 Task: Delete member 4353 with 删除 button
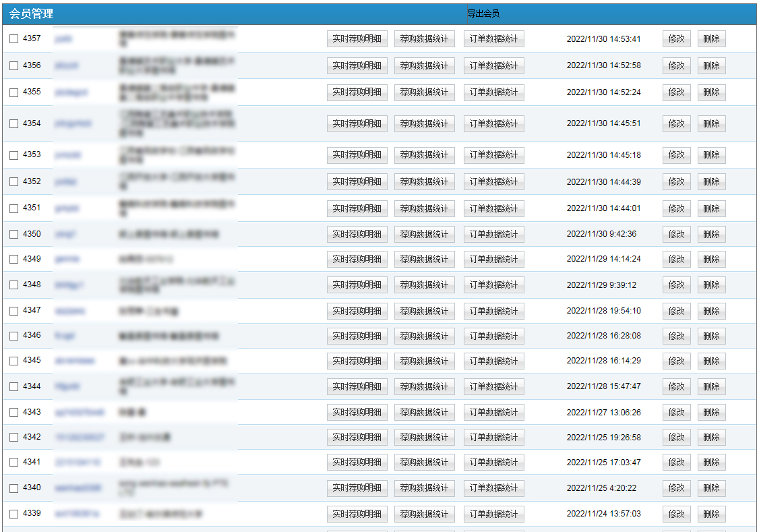(711, 155)
